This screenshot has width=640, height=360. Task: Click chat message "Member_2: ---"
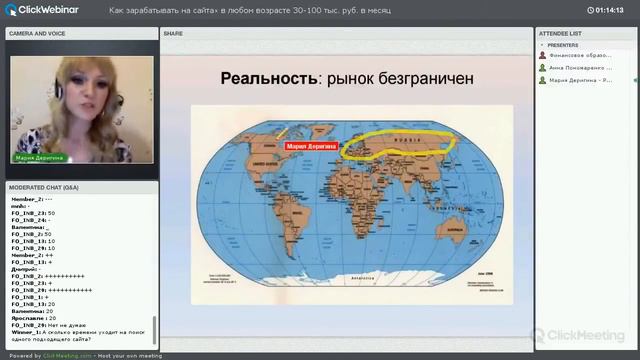31,199
